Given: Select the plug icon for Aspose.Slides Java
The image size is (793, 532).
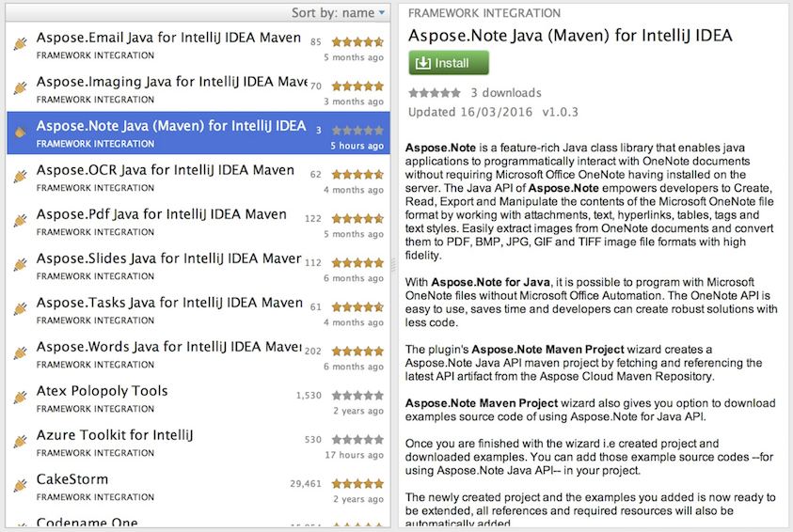Looking at the screenshot, I should [21, 265].
